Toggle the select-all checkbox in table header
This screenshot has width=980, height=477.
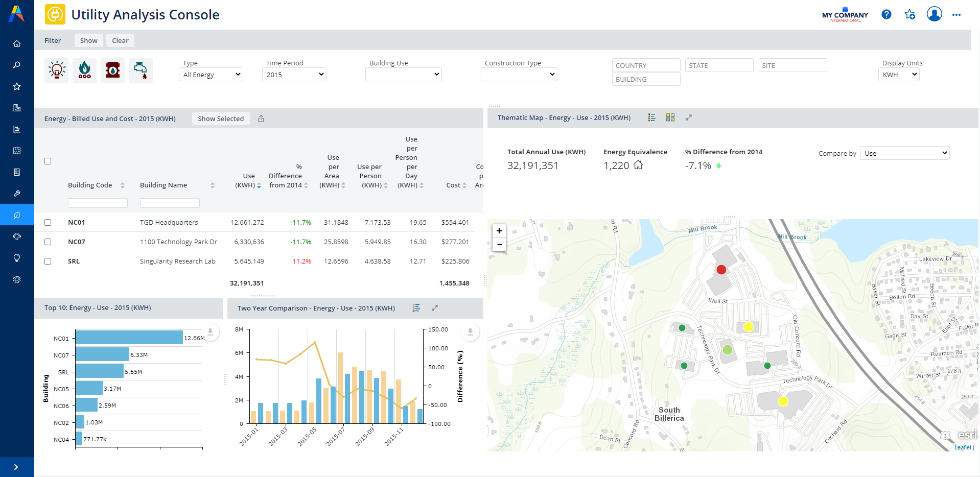tap(48, 161)
